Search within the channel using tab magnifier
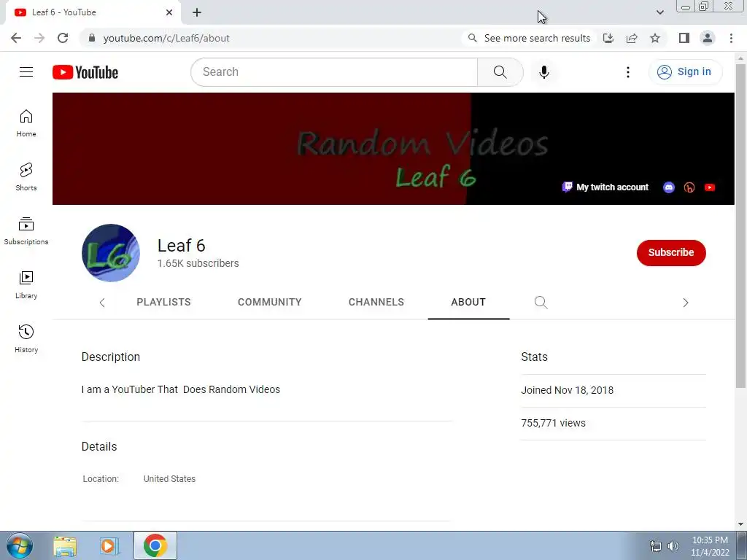The height and width of the screenshot is (560, 747). point(541,303)
